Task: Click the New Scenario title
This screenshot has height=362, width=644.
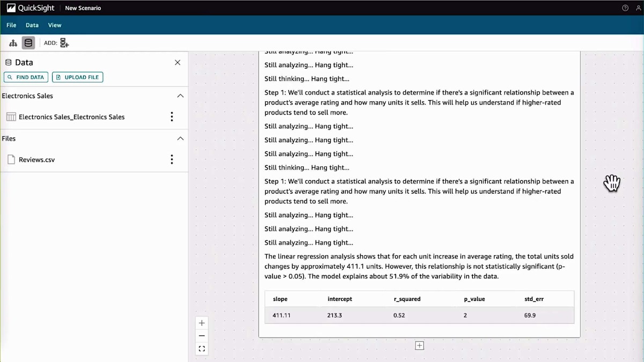Action: [83, 8]
